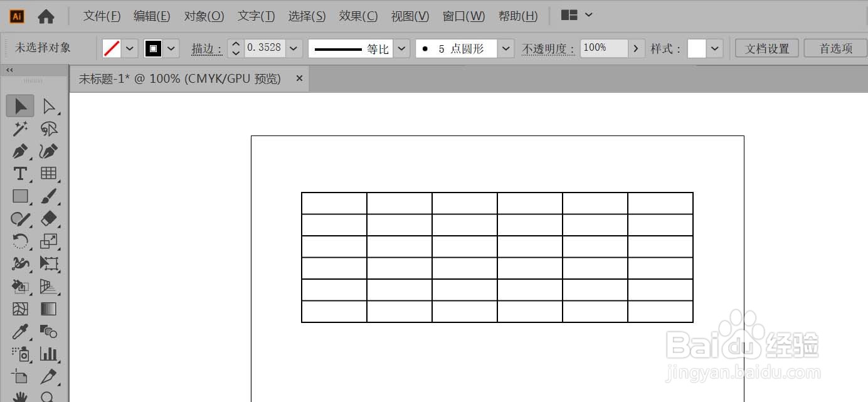Screen dimensions: 868x402
Task: Open the arrange documents layout icon
Action: tap(569, 16)
